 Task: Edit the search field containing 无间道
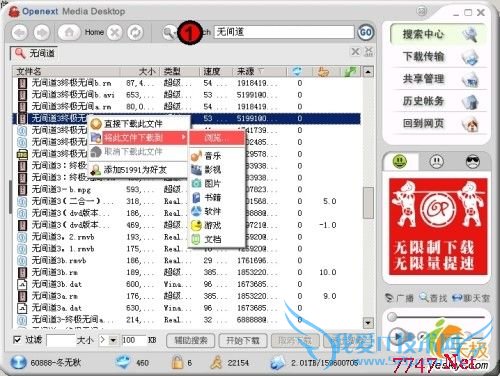point(284,32)
